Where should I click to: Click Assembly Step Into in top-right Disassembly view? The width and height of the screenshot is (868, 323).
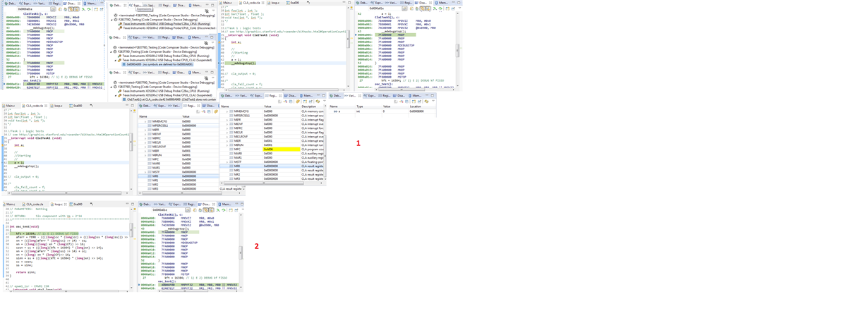435,8
